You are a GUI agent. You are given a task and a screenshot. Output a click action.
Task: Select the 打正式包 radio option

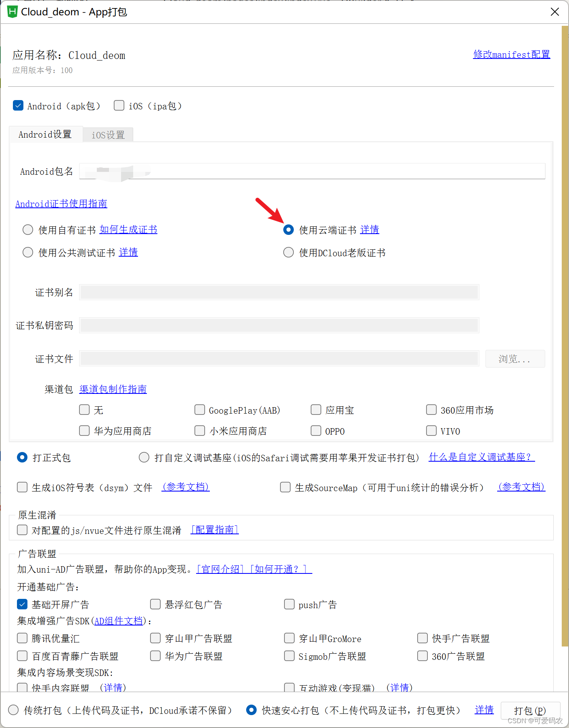(x=22, y=457)
